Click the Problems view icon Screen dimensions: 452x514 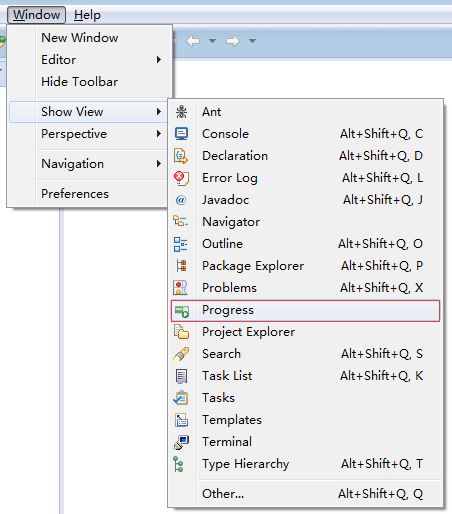(x=180, y=288)
